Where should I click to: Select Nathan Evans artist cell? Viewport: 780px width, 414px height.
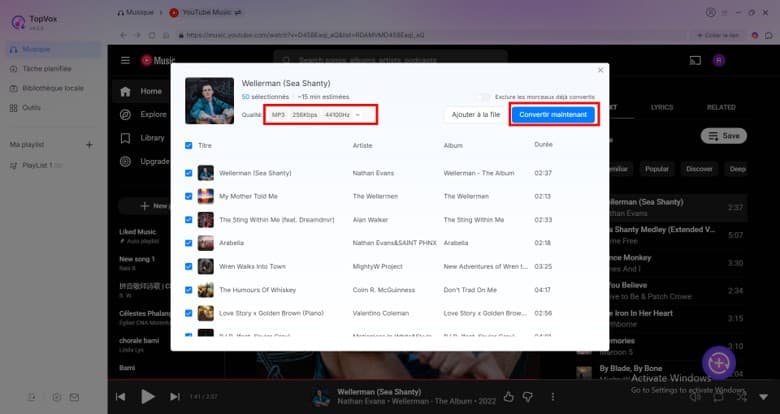point(373,173)
